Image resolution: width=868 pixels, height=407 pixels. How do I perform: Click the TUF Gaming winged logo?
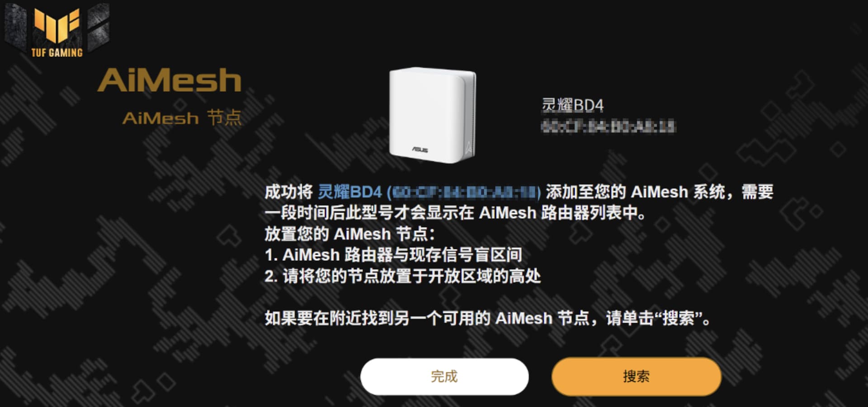point(57,26)
